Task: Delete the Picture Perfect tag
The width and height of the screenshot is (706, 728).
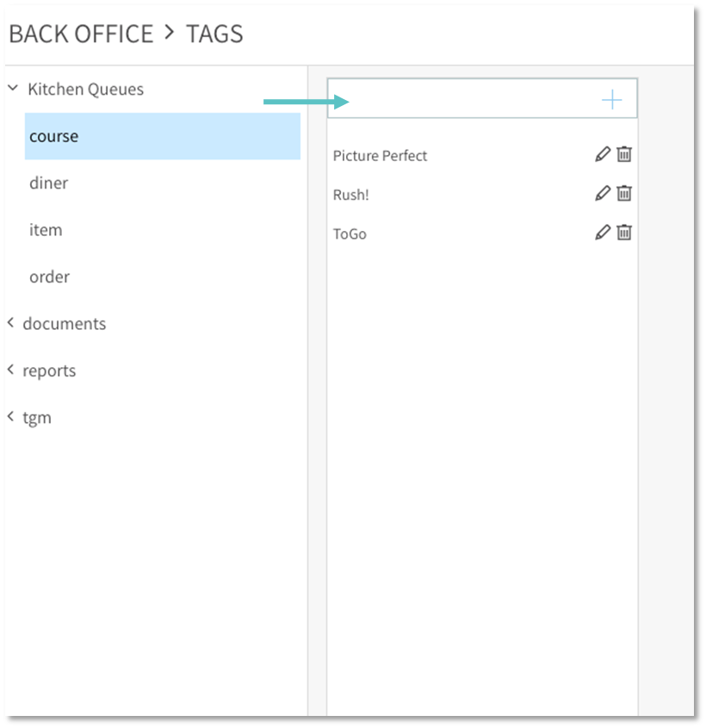Action: coord(624,154)
